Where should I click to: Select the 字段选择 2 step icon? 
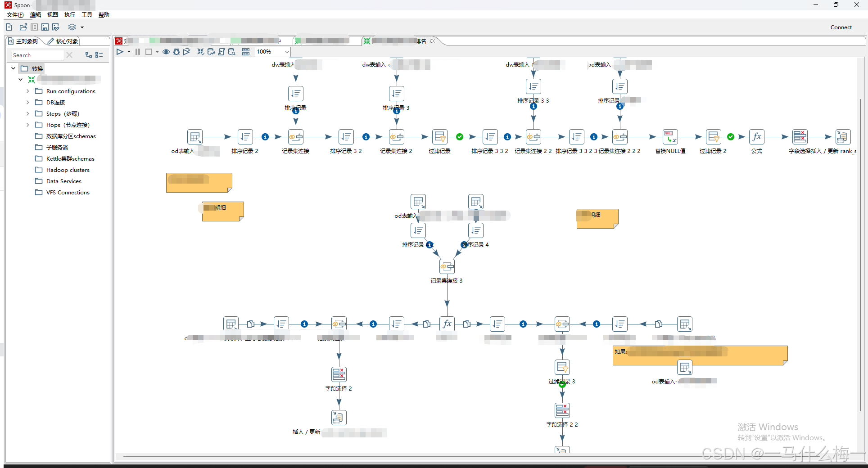coord(339,374)
